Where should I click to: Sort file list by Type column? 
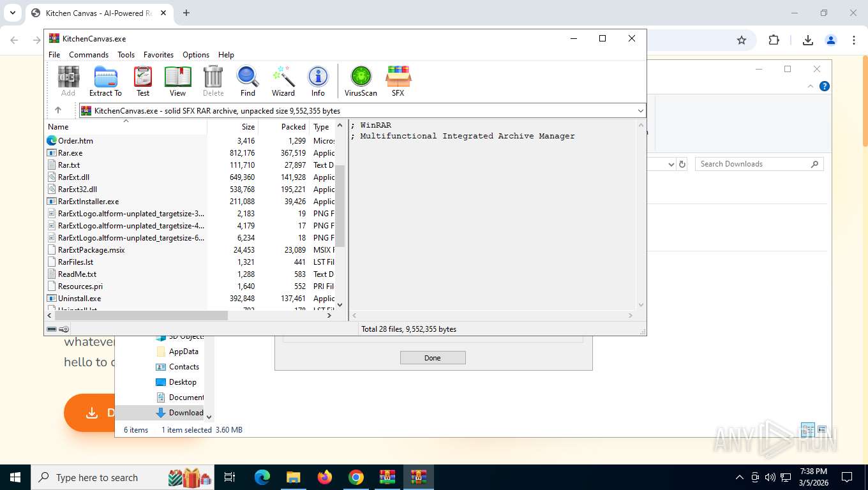pyautogui.click(x=322, y=126)
